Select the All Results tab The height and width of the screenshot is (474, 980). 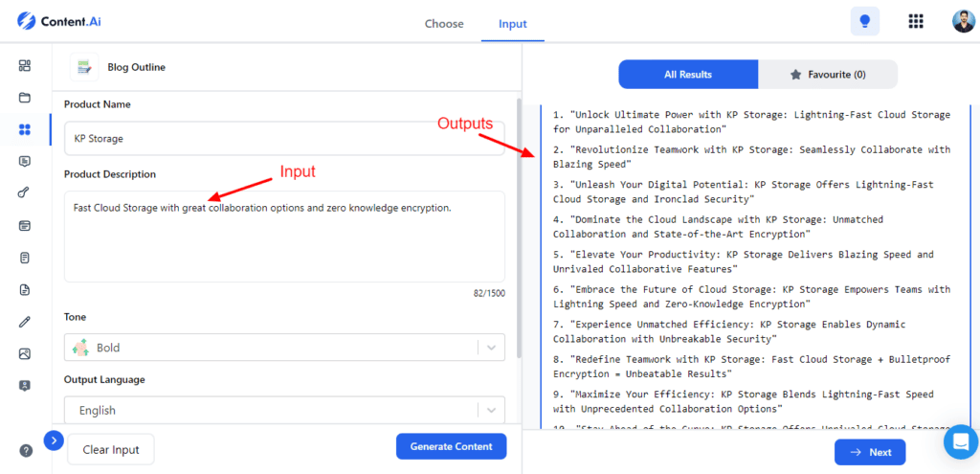[x=688, y=75]
